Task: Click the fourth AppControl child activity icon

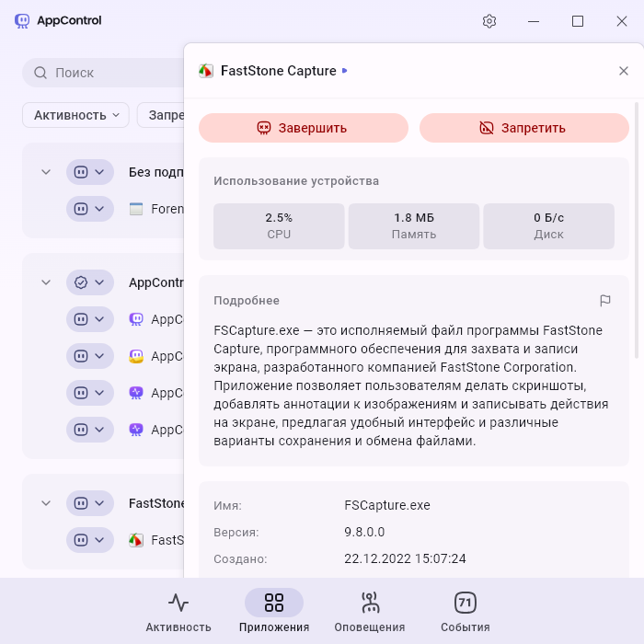Action: point(136,430)
